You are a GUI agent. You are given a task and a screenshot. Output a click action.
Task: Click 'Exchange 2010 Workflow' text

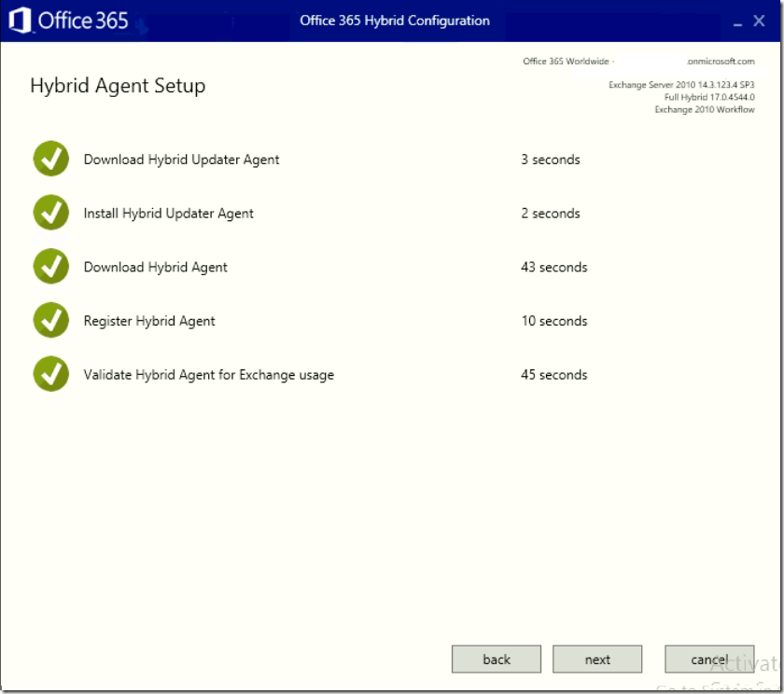coord(705,109)
